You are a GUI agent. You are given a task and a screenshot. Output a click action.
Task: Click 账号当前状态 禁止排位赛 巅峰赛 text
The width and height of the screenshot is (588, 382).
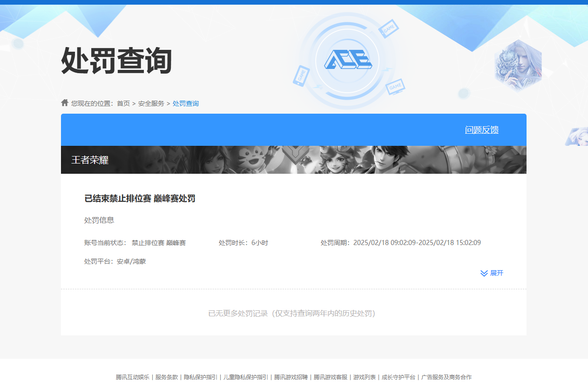click(x=135, y=243)
